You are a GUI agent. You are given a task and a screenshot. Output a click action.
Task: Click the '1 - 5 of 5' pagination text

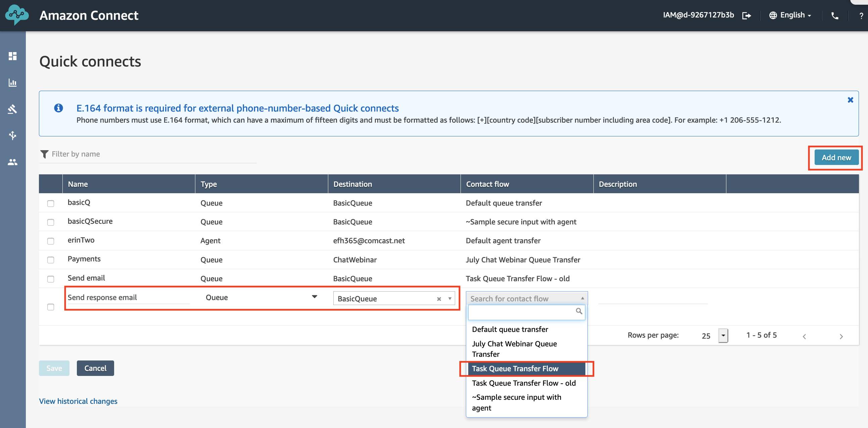761,335
